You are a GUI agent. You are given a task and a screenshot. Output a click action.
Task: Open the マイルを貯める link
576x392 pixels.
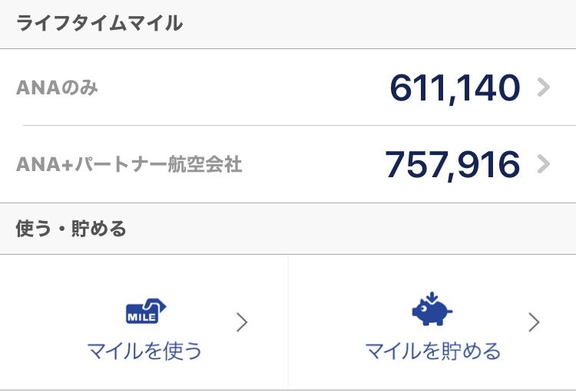[432, 351]
